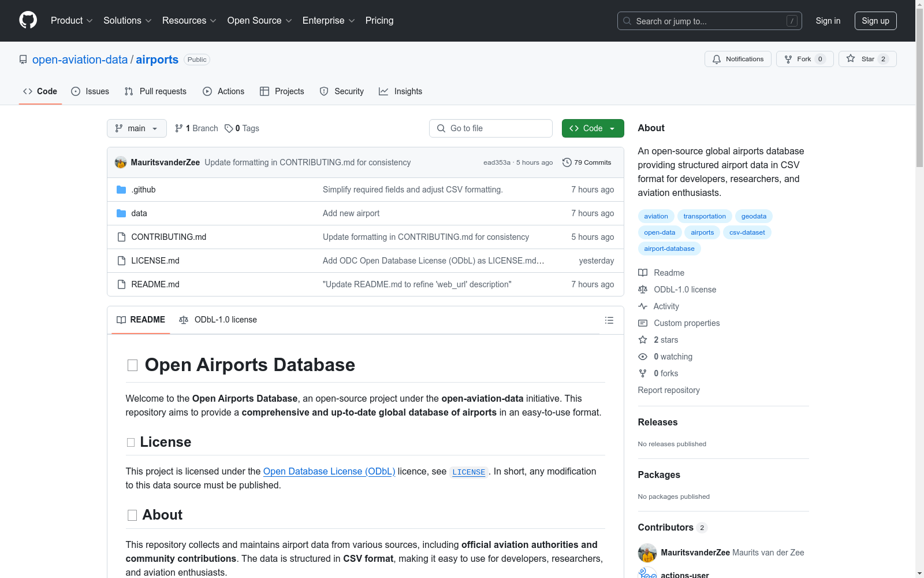
Task: Open the .github folder
Action: [143, 190]
